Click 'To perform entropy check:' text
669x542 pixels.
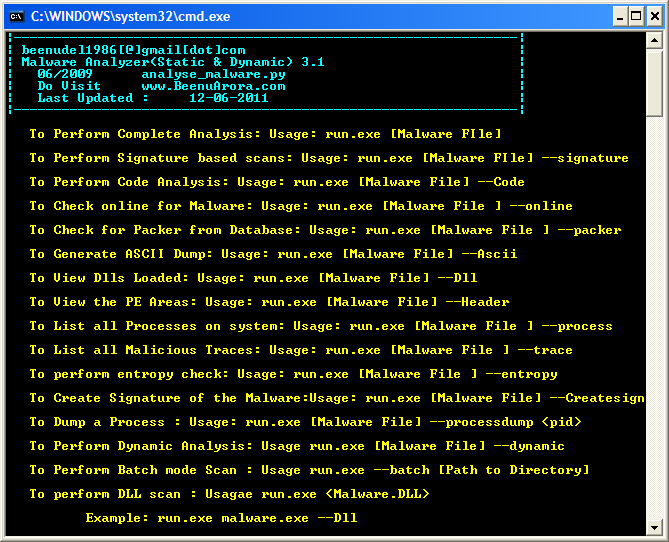pos(129,374)
